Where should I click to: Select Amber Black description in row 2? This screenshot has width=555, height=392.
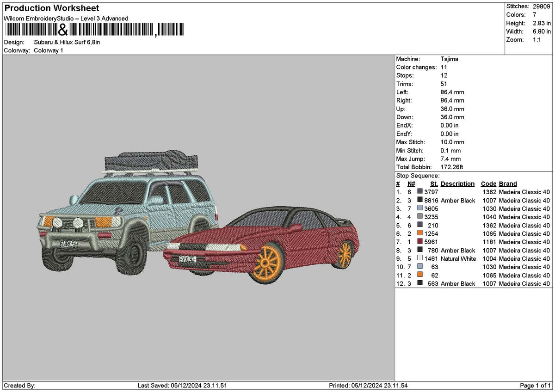coord(458,201)
